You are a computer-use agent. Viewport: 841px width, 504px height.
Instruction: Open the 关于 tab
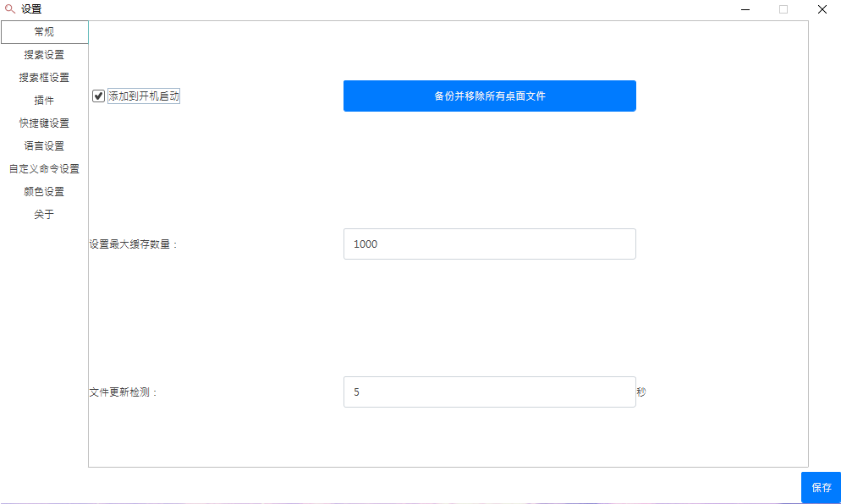point(44,215)
